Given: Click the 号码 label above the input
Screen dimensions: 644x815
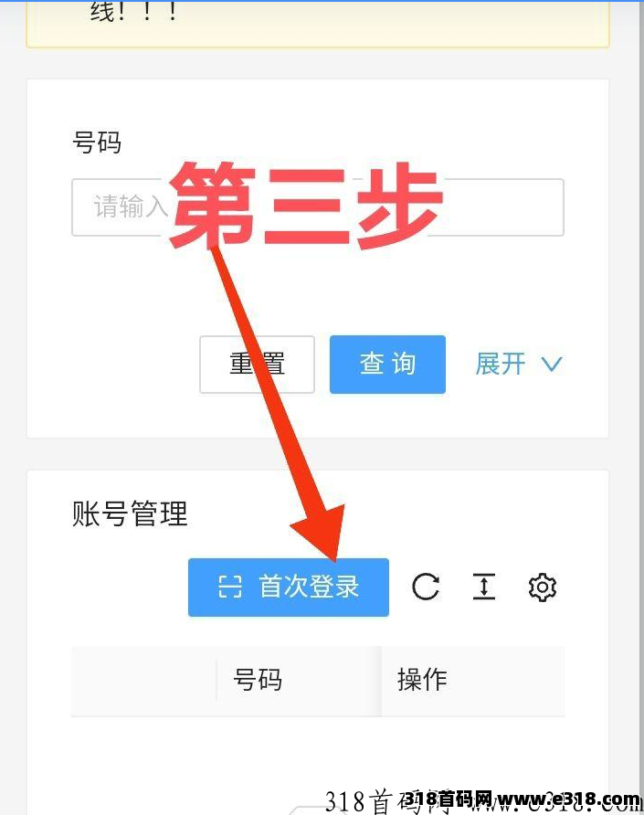Looking at the screenshot, I should pos(97,143).
